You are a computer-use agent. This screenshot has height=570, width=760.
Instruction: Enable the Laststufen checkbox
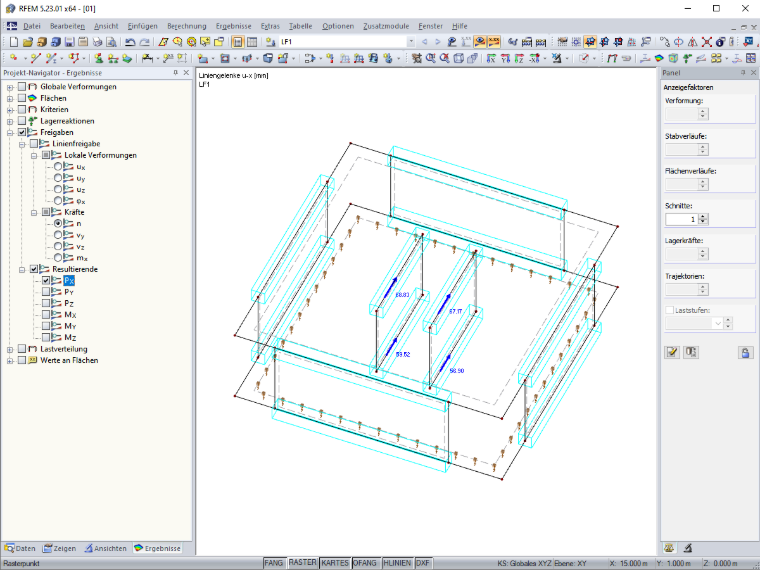click(x=670, y=310)
